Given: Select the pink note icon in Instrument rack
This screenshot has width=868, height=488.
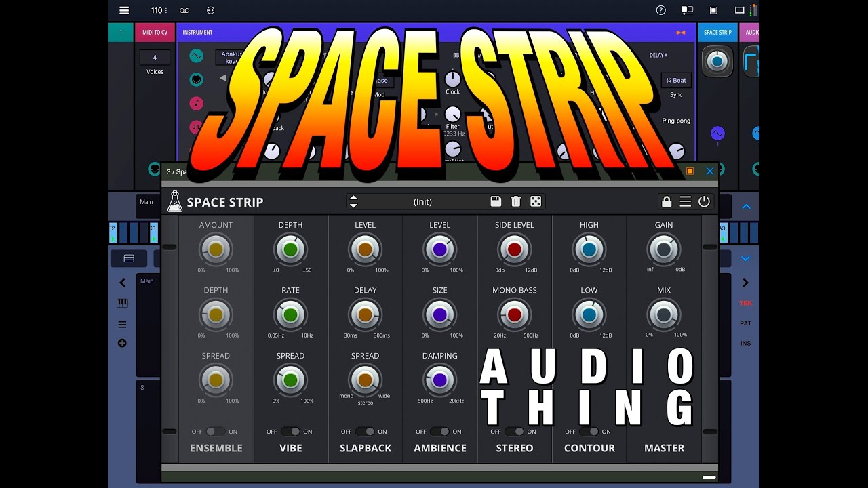Looking at the screenshot, I should pos(196,104).
